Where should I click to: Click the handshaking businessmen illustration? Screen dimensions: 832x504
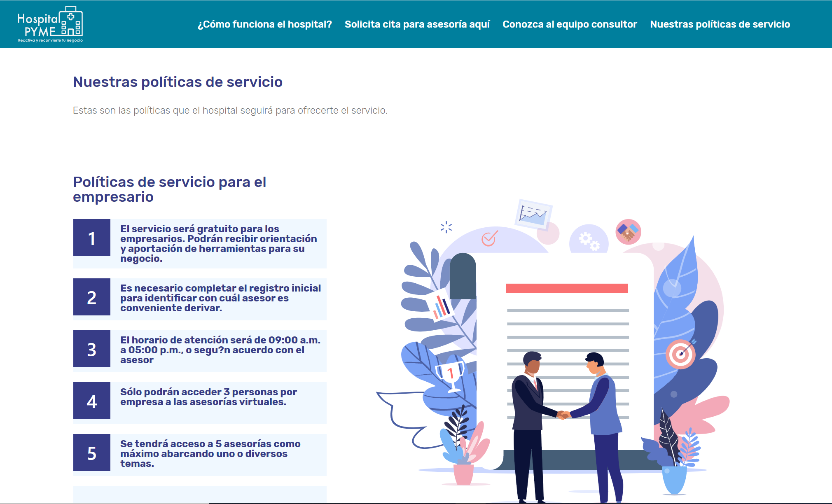[x=564, y=415]
